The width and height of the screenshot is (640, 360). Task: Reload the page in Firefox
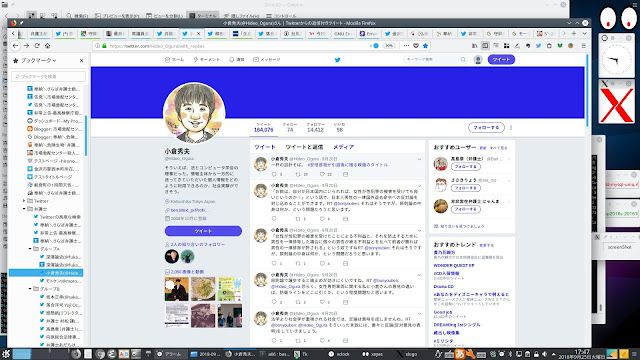(x=37, y=46)
